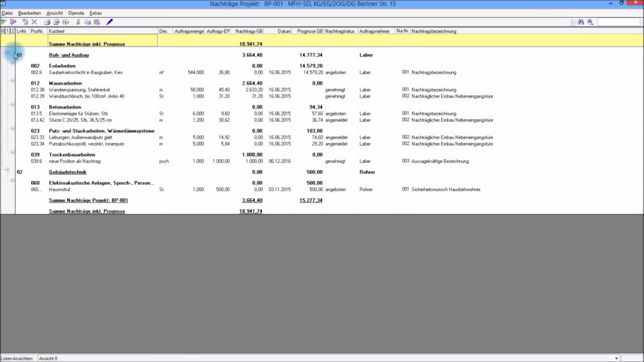Image resolution: width=644 pixels, height=362 pixels.
Task: Toggle outline level 2 button
Action: click(13, 31)
